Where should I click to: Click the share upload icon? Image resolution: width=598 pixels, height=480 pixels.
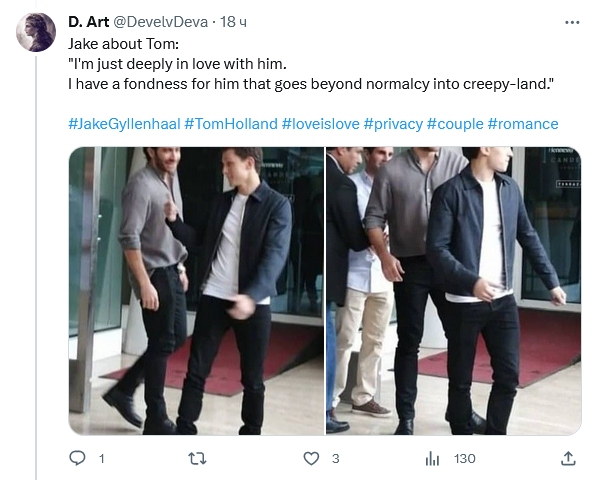click(x=568, y=458)
